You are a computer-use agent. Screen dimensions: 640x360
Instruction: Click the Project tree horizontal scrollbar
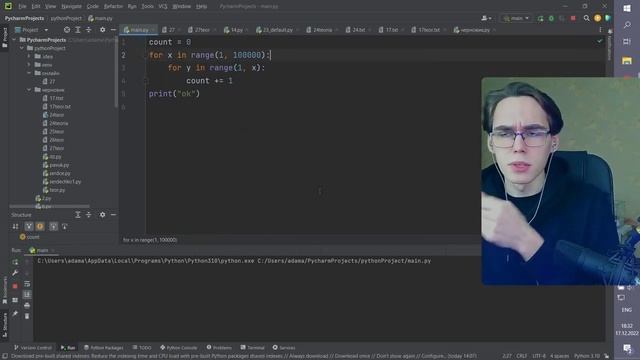(x=49, y=207)
